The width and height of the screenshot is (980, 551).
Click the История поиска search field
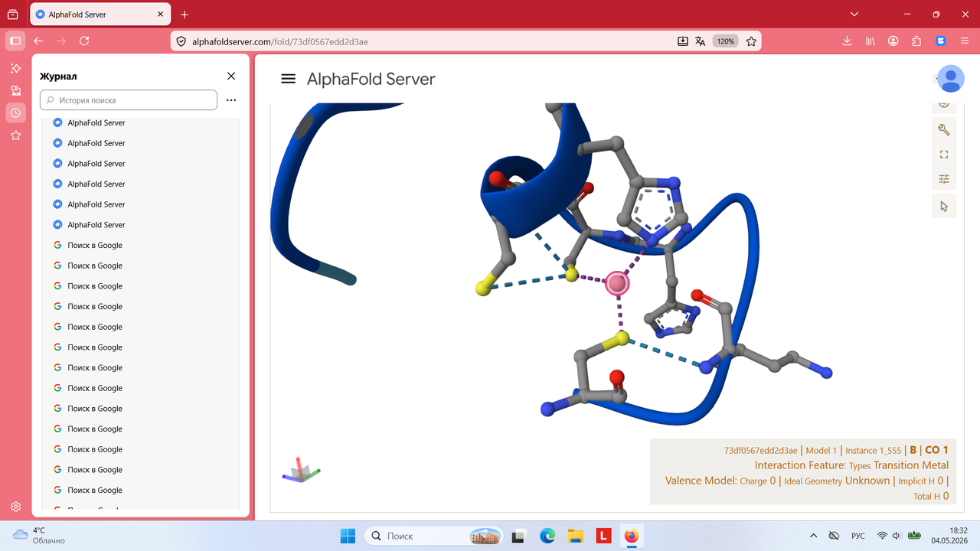click(129, 100)
